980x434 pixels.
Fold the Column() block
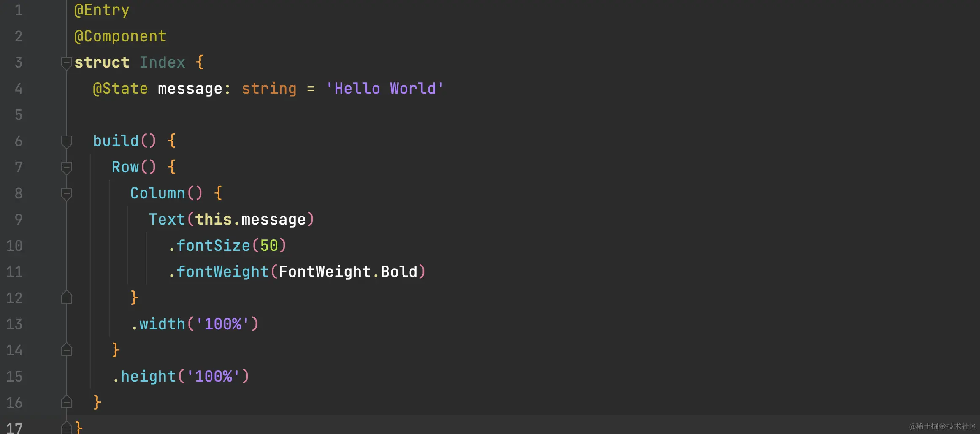(66, 194)
